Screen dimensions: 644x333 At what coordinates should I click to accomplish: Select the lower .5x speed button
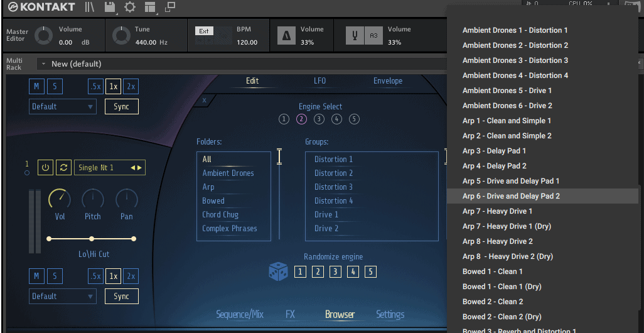pyautogui.click(x=95, y=276)
